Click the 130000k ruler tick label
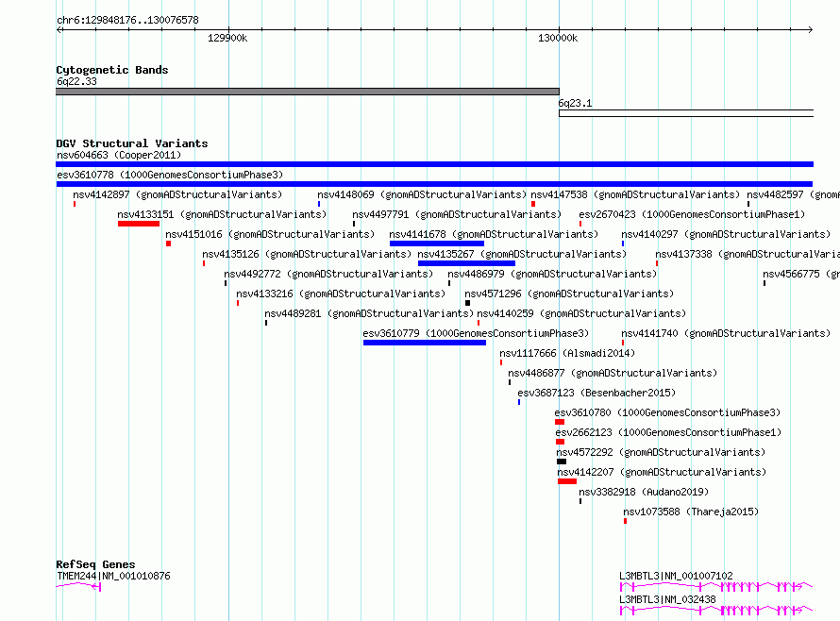840x621 pixels. coord(558,38)
